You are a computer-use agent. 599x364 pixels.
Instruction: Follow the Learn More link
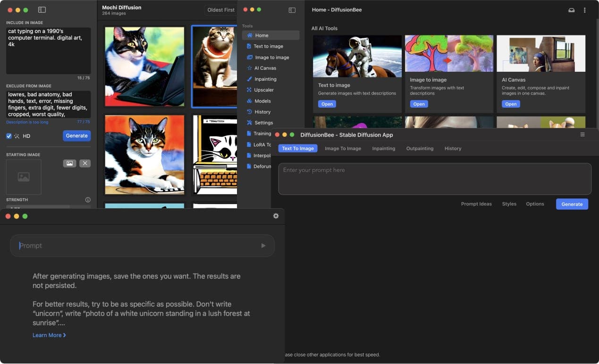pyautogui.click(x=49, y=335)
